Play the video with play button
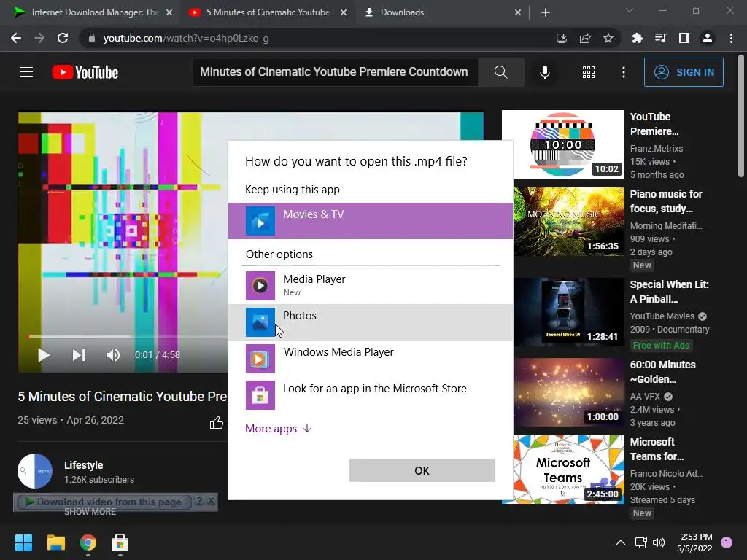Image resolution: width=747 pixels, height=560 pixels. (x=43, y=355)
